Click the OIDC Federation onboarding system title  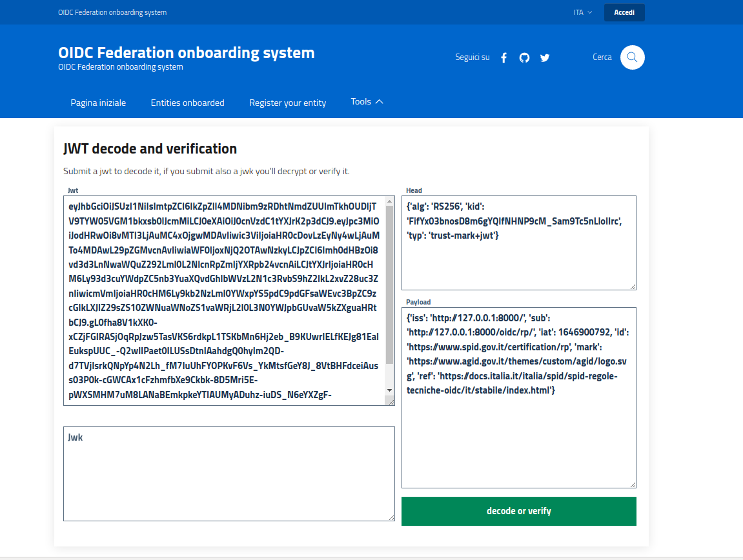tap(186, 53)
